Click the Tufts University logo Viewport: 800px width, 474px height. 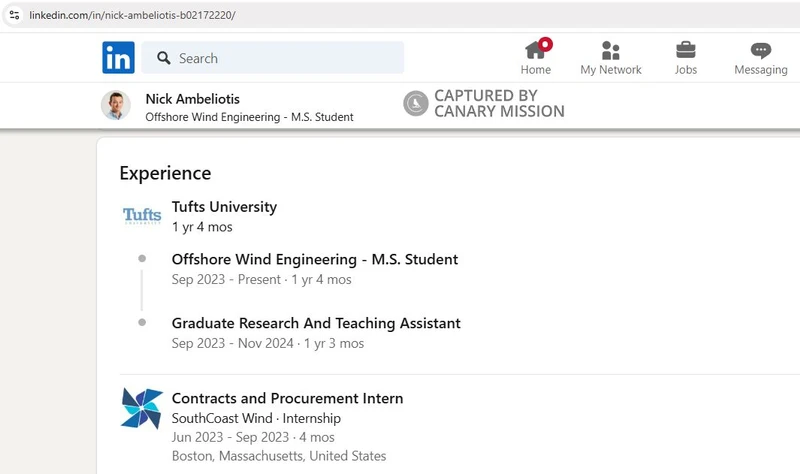(x=141, y=216)
